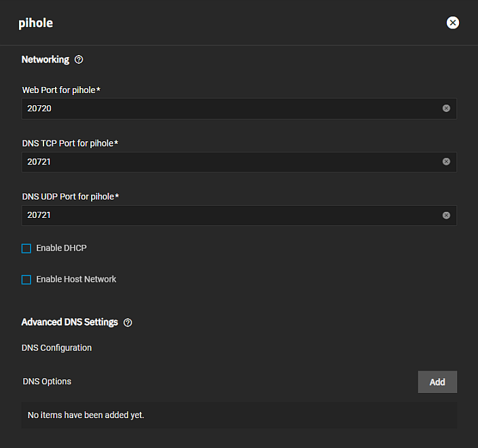Click the 'DNS TCP Port for pihole' label

tap(70, 143)
